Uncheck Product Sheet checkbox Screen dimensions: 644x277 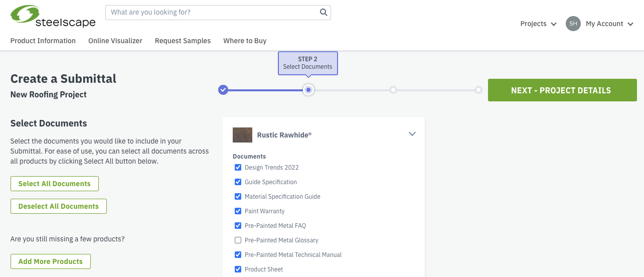pyautogui.click(x=238, y=269)
